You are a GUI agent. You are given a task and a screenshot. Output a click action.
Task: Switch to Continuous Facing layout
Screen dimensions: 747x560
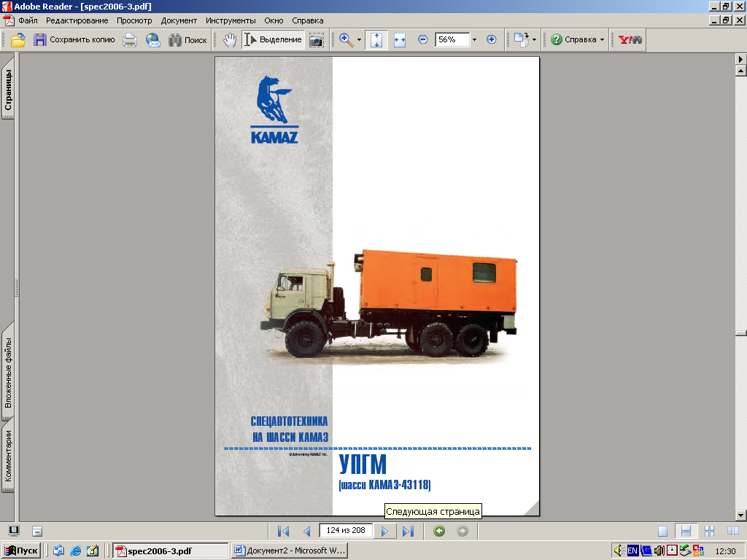tap(709, 531)
